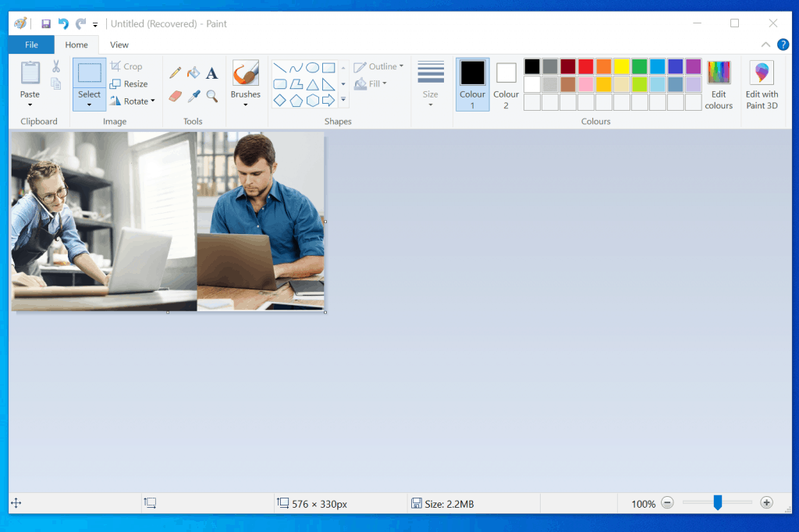Screen dimensions: 799x532
Task: Select the Triangle shape
Action: point(312,84)
